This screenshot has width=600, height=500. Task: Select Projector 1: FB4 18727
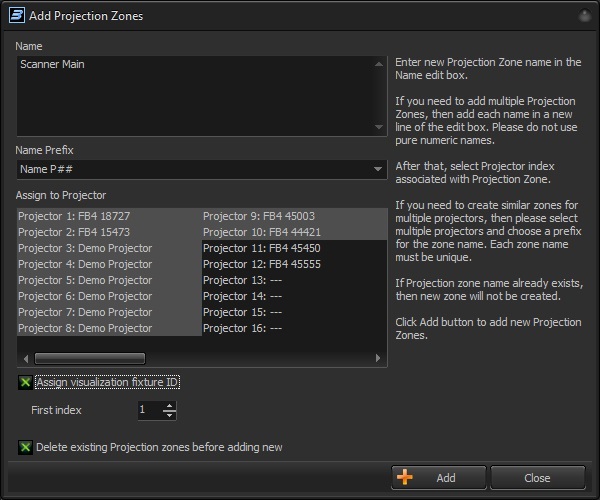click(x=75, y=216)
